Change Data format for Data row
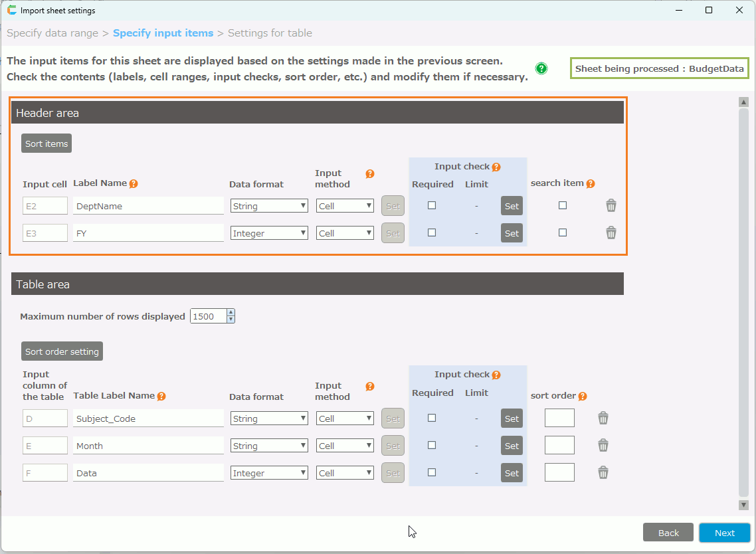 point(269,473)
